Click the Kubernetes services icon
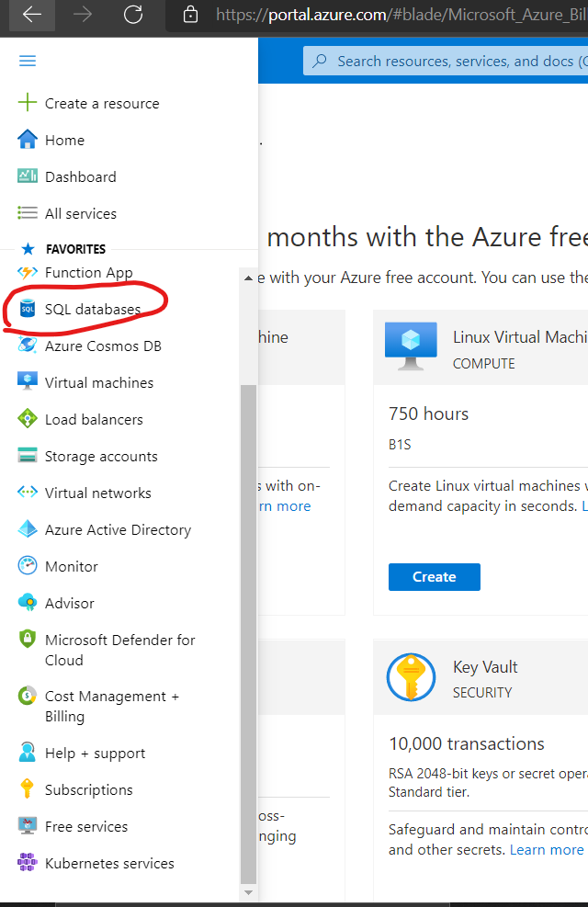 pyautogui.click(x=28, y=862)
